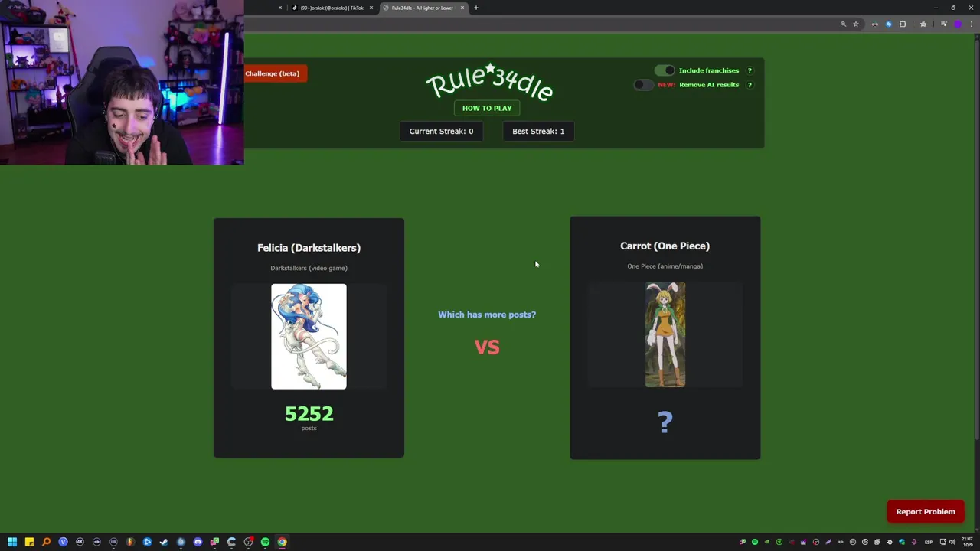
Task: Click the Rule34dle logo
Action: (489, 82)
